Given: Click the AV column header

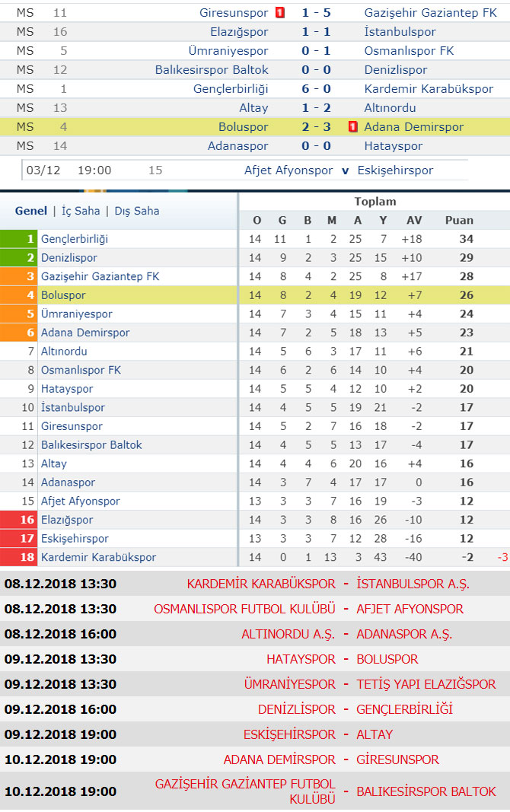Looking at the screenshot, I should [x=413, y=220].
